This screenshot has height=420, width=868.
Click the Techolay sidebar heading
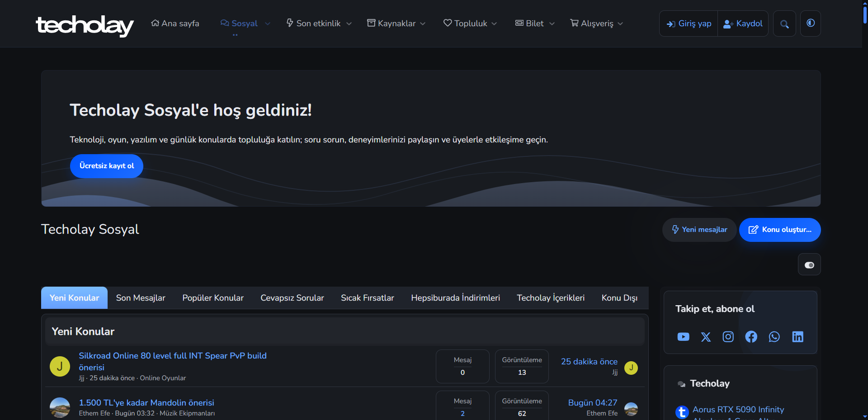click(710, 383)
